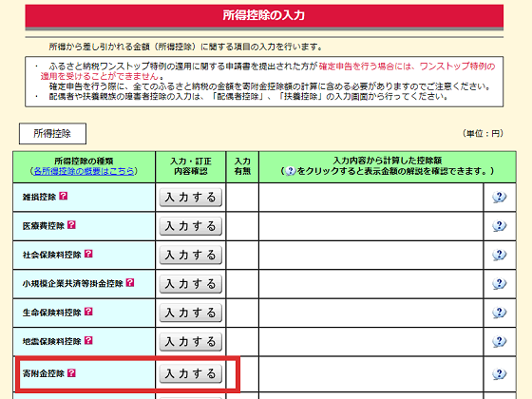Click the help icon beside 生命保険料控除
Viewport: 532px width, 399px height.
point(88,312)
